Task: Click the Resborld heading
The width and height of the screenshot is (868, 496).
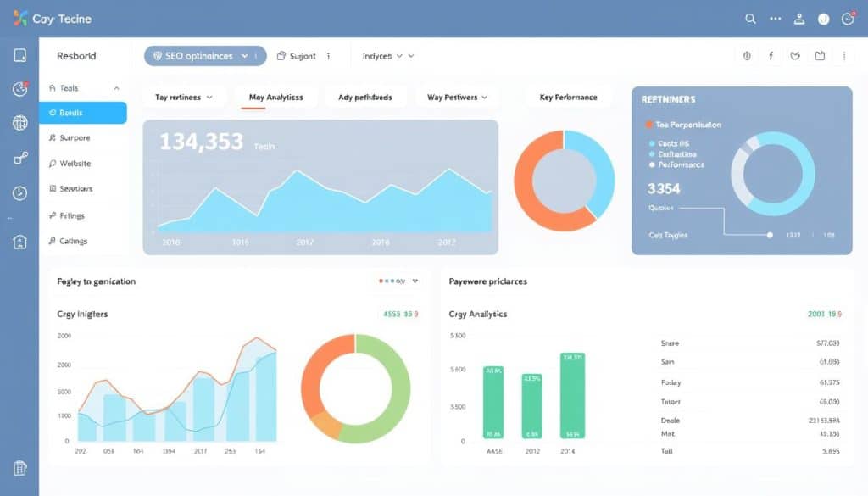Action: pos(76,56)
